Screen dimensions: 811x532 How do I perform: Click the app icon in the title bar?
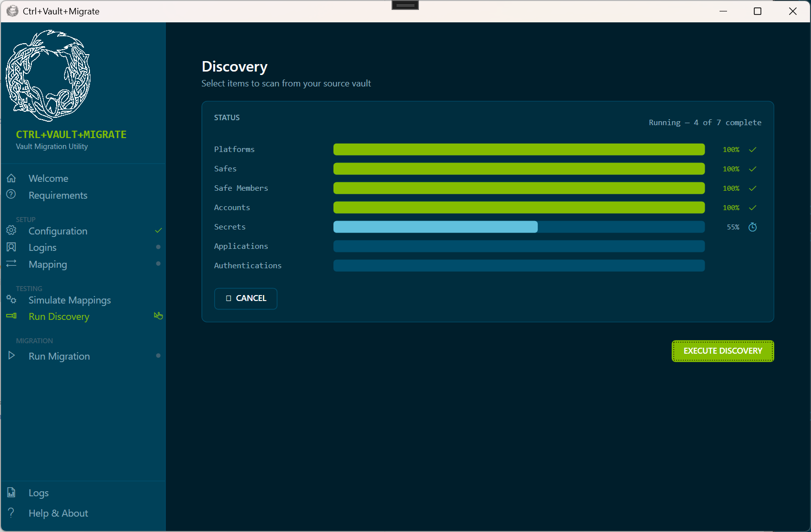[x=12, y=11]
